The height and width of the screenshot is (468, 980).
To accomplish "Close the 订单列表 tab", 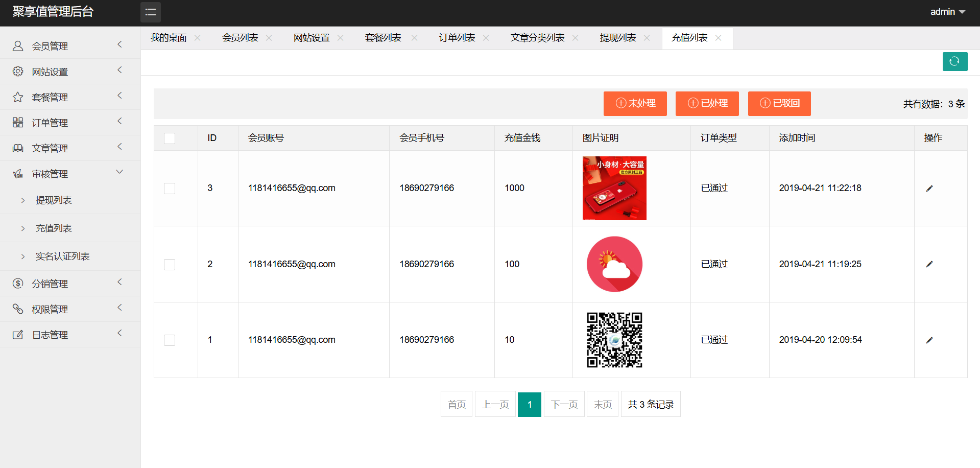I will click(486, 38).
